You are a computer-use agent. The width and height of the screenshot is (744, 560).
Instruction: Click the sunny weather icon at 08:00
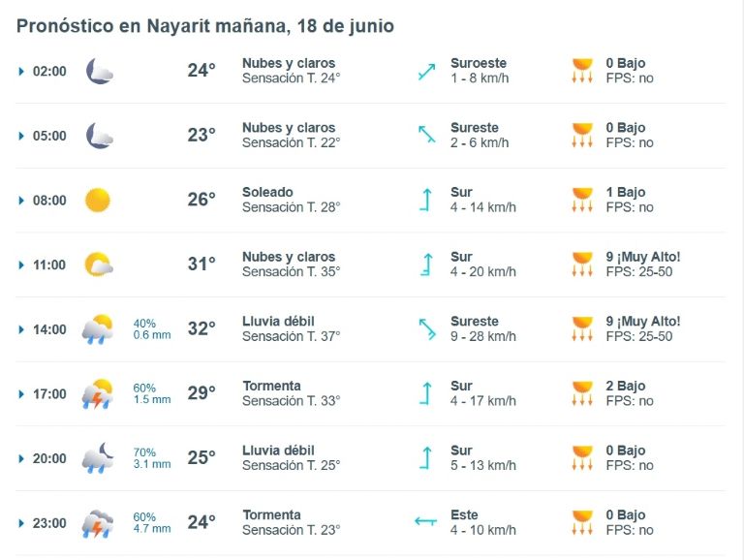pyautogui.click(x=98, y=200)
